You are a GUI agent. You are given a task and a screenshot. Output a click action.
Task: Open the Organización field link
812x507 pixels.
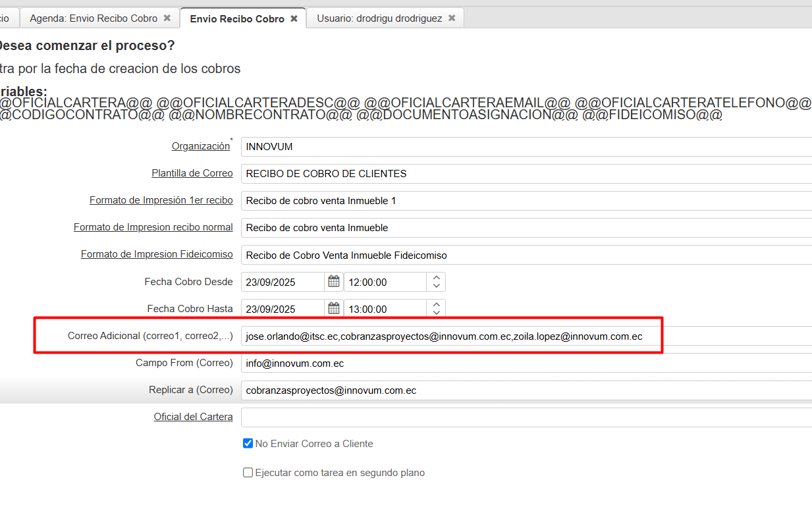point(201,146)
